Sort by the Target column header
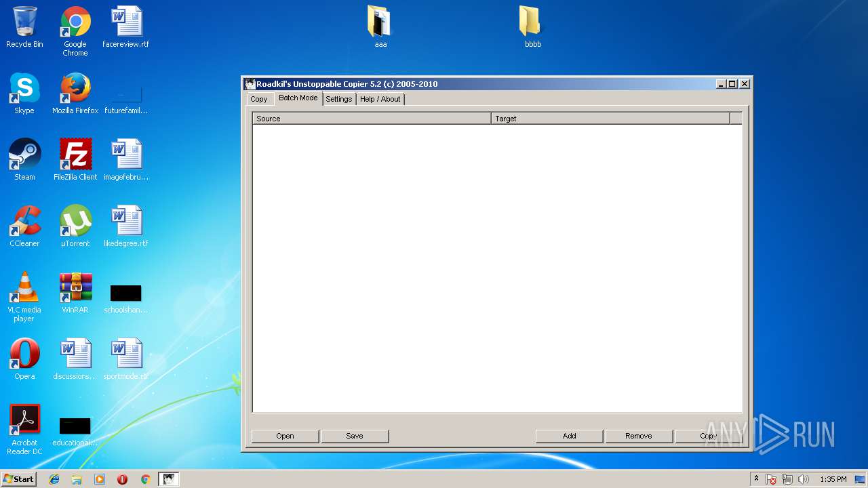This screenshot has width=868, height=488. 610,119
